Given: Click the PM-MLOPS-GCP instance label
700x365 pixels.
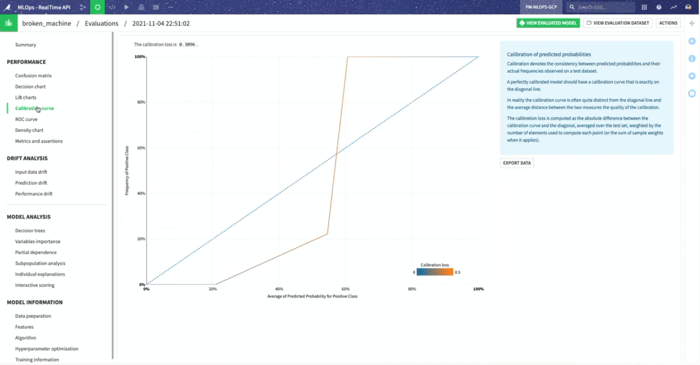Looking at the screenshot, I should point(541,7).
